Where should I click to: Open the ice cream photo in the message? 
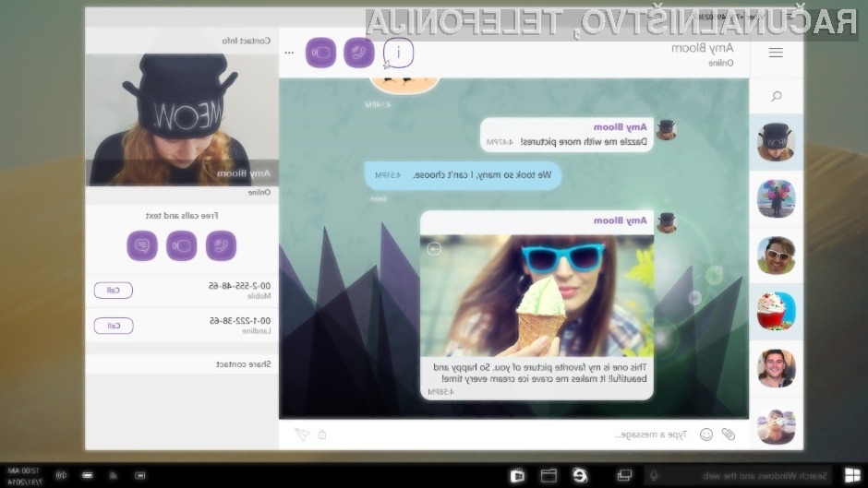pos(536,296)
